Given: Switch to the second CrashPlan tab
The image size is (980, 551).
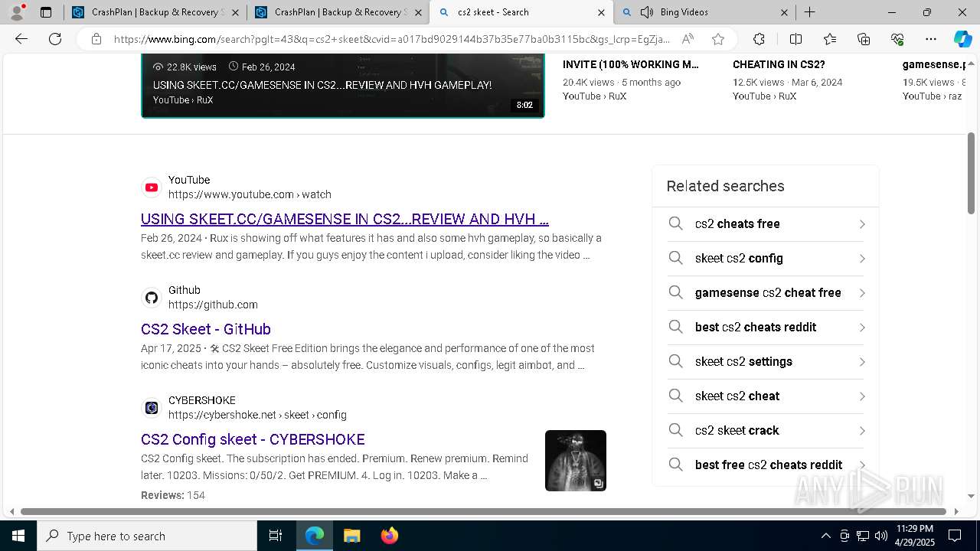Looking at the screenshot, I should point(338,12).
